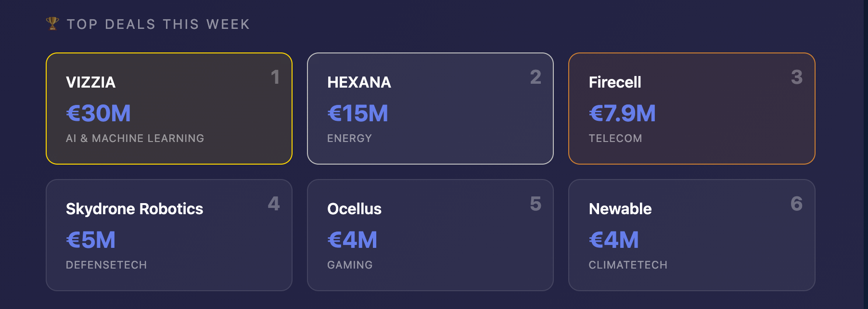
Task: Select the Telecom sector label
Action: click(615, 139)
